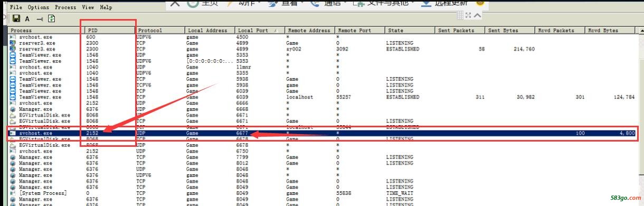Open the Help menu

pos(106,7)
